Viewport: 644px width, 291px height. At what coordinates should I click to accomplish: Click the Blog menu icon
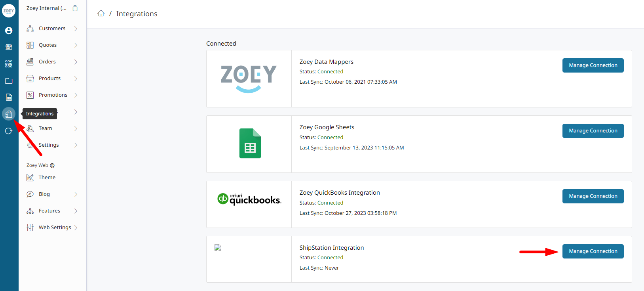pos(30,194)
